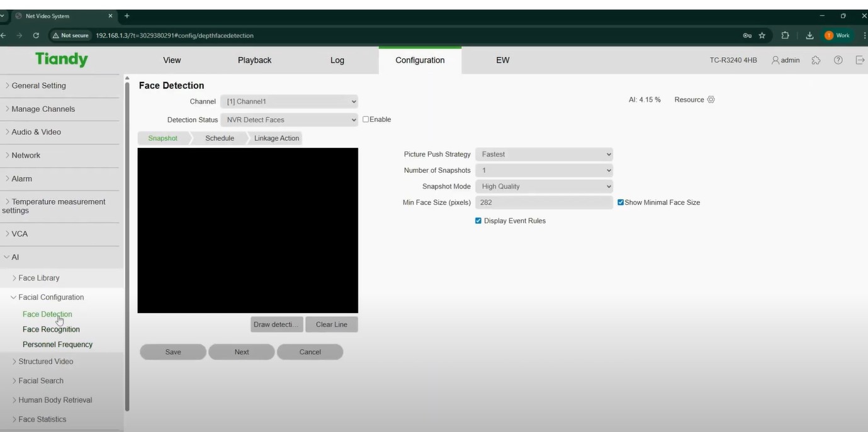Image resolution: width=868 pixels, height=432 pixels.
Task: Click the puzzle-shaped settings icon near admin
Action: (816, 60)
